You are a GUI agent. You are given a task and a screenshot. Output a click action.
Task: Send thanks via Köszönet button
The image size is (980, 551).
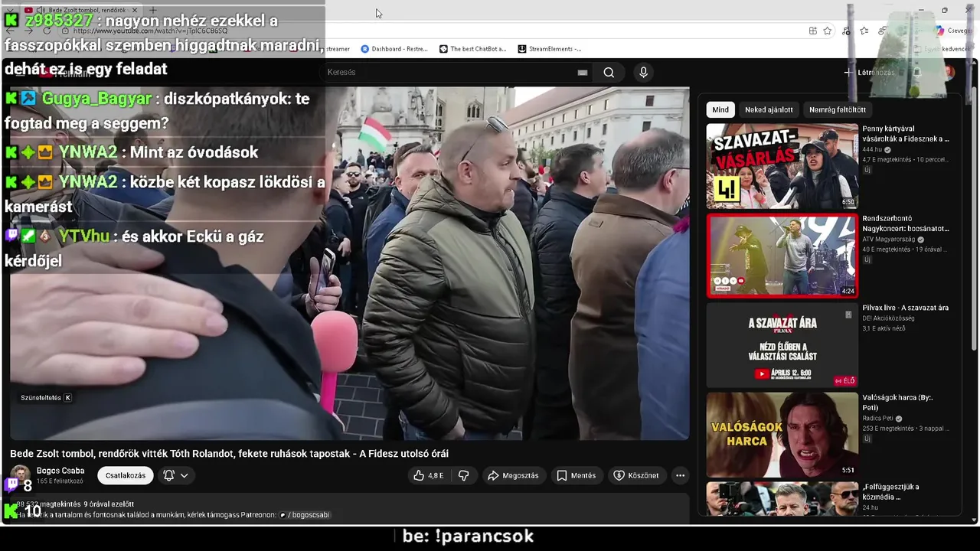tap(635, 475)
